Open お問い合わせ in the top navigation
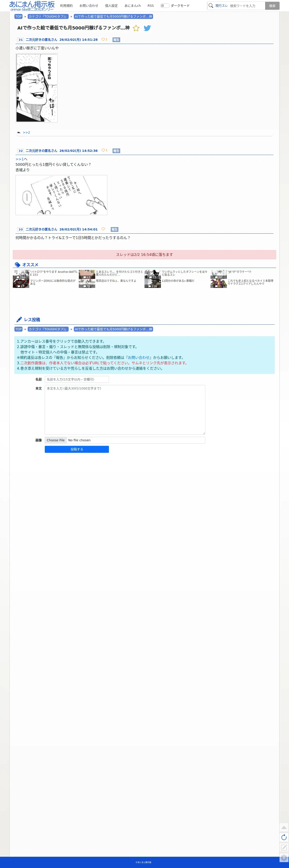 click(89, 6)
